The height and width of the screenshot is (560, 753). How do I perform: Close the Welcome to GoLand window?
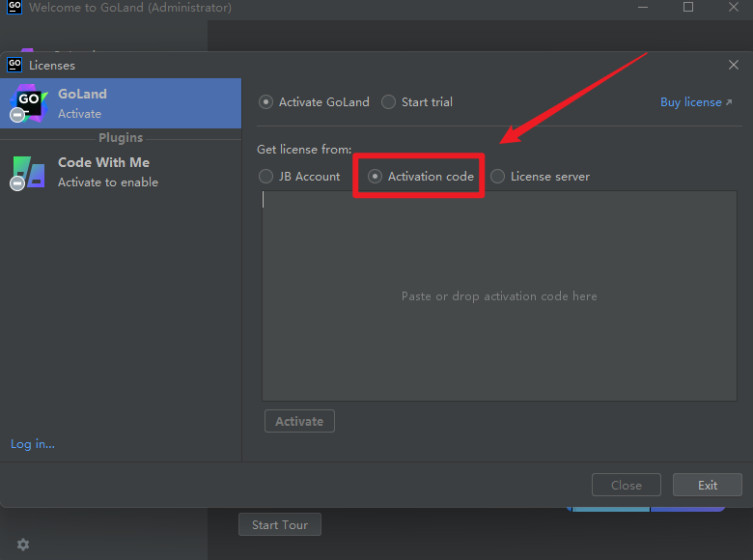[734, 7]
